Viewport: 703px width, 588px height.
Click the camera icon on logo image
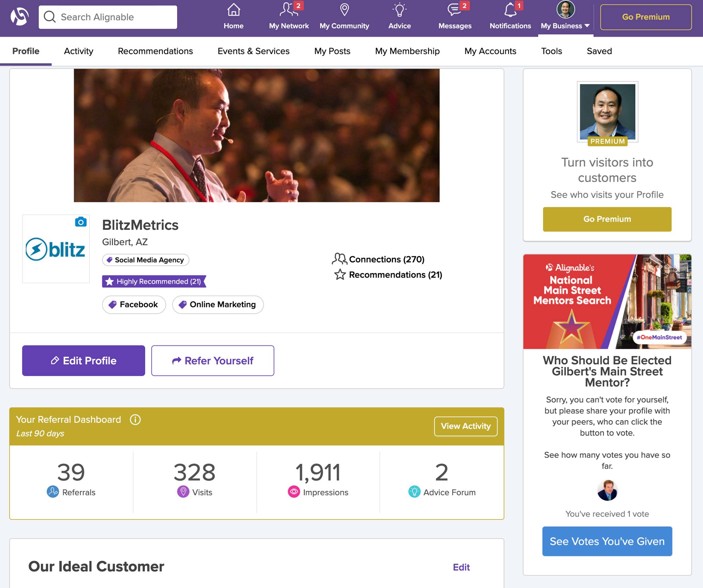click(81, 222)
